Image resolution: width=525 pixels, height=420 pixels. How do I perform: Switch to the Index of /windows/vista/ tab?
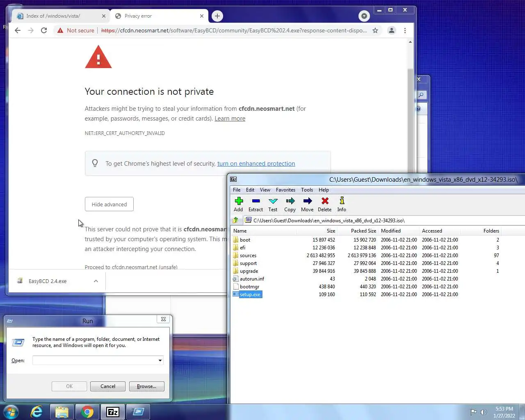coord(60,16)
